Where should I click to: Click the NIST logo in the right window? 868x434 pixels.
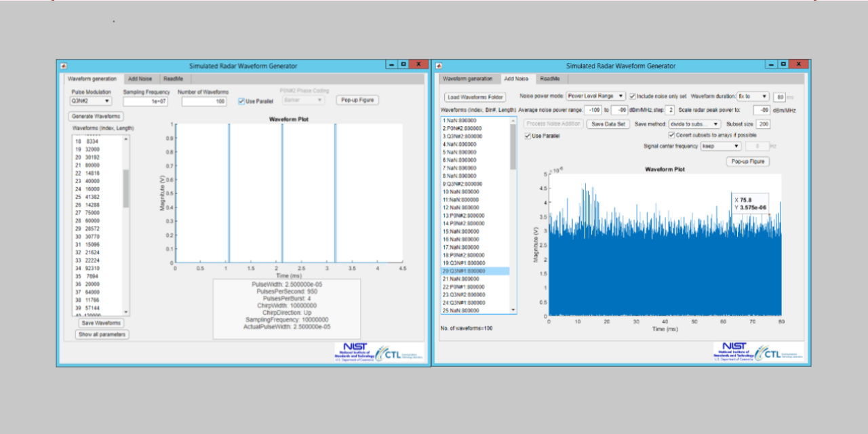coord(734,349)
